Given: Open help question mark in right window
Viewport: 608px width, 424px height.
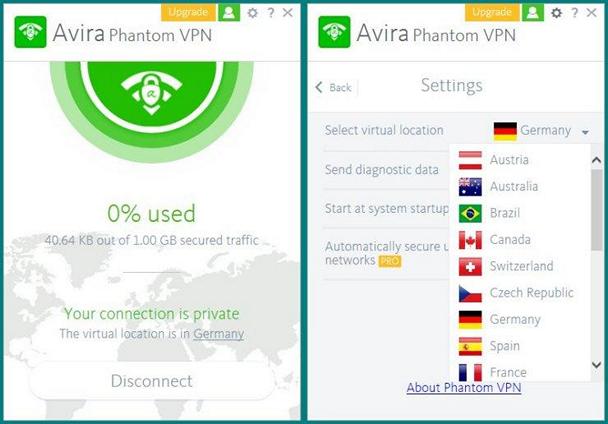Looking at the screenshot, I should 574,13.
